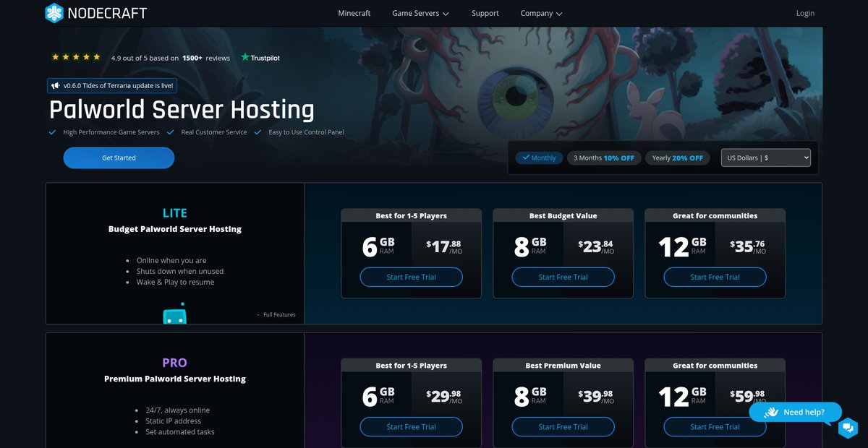Click the High Performance Game Servers text

click(111, 132)
